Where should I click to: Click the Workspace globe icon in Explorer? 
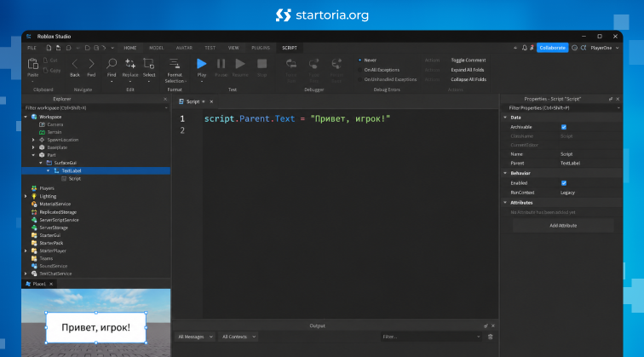pos(34,117)
